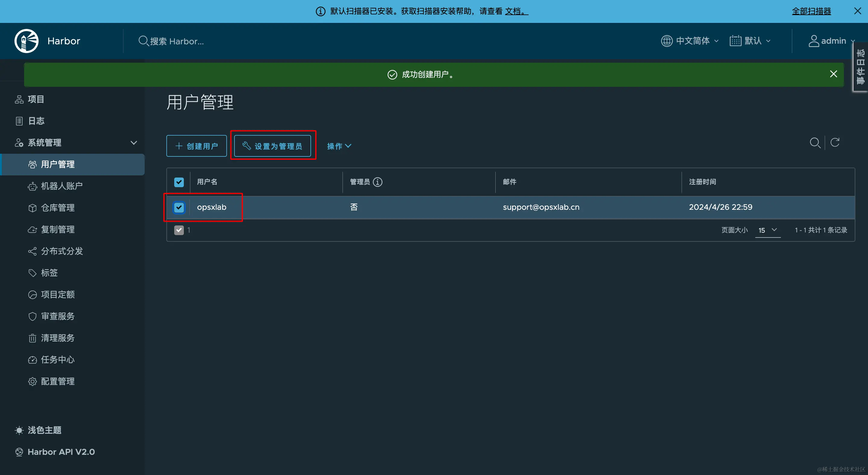Open the 清理服务 sidebar section

[57, 338]
